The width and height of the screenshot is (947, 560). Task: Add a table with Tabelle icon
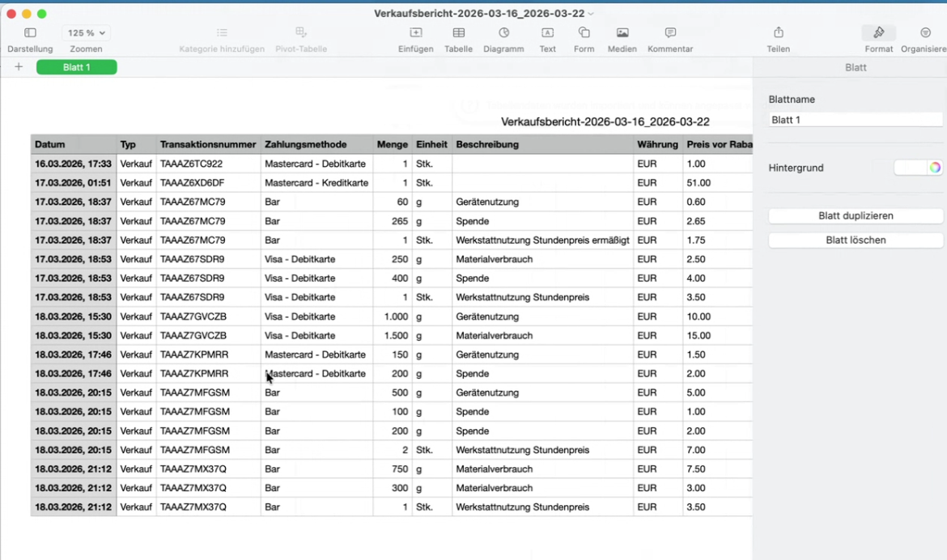(x=458, y=32)
